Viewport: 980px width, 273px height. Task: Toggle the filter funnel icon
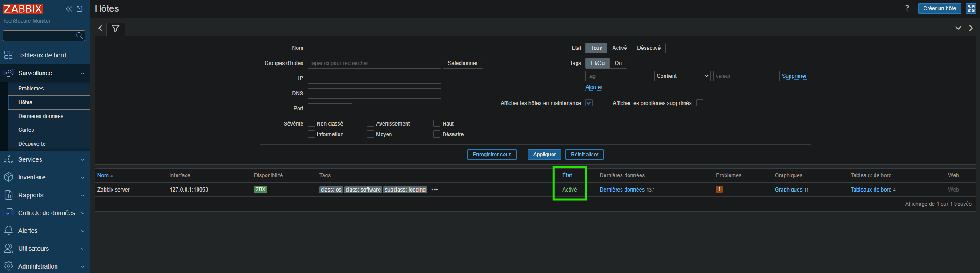click(116, 29)
